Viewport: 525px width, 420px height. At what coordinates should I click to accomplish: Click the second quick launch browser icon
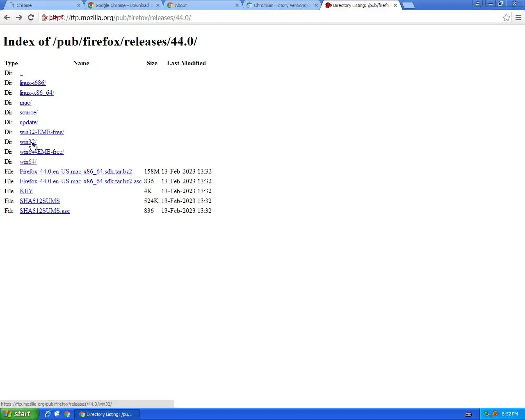(x=57, y=414)
